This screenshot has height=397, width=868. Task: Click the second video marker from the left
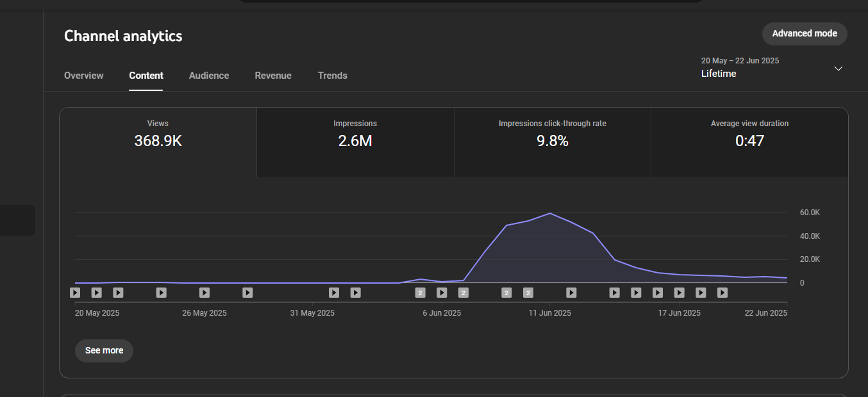coord(97,293)
